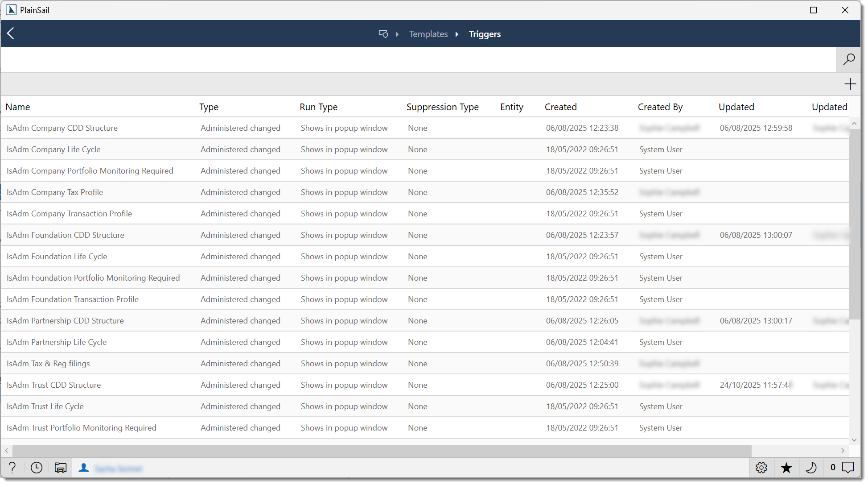Add a new trigger with plus icon

pos(850,84)
